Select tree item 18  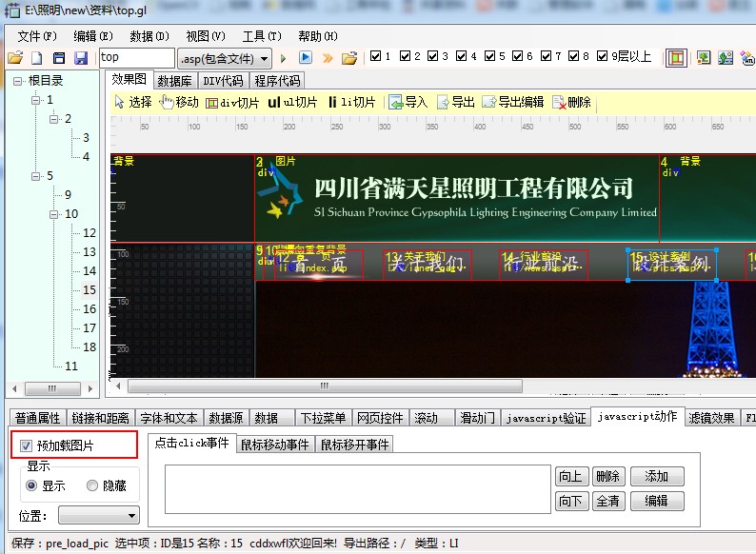90,347
